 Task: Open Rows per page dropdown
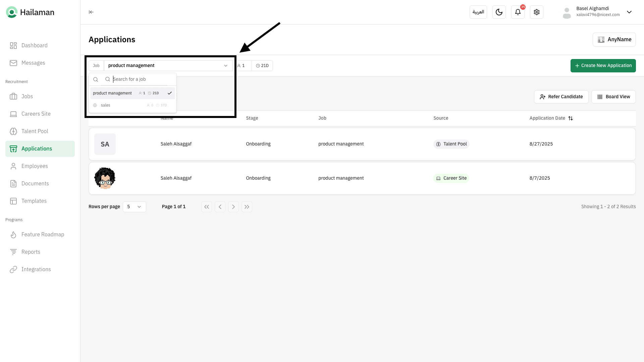pos(134,207)
